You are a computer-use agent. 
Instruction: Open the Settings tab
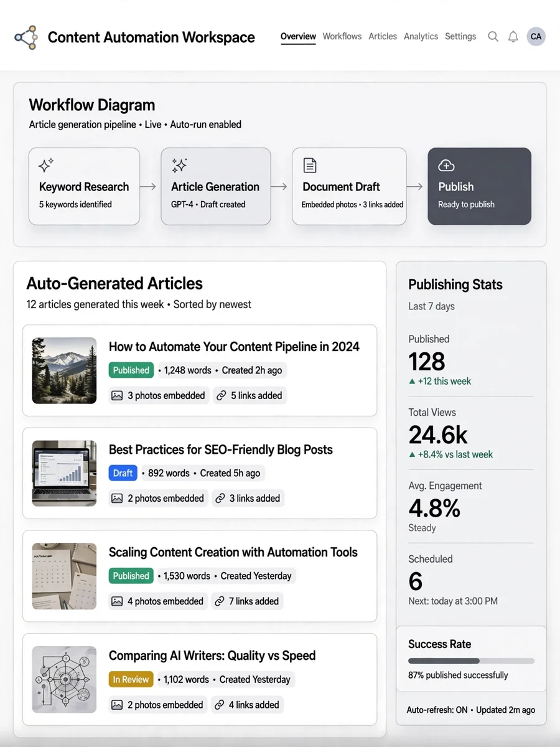(x=460, y=37)
